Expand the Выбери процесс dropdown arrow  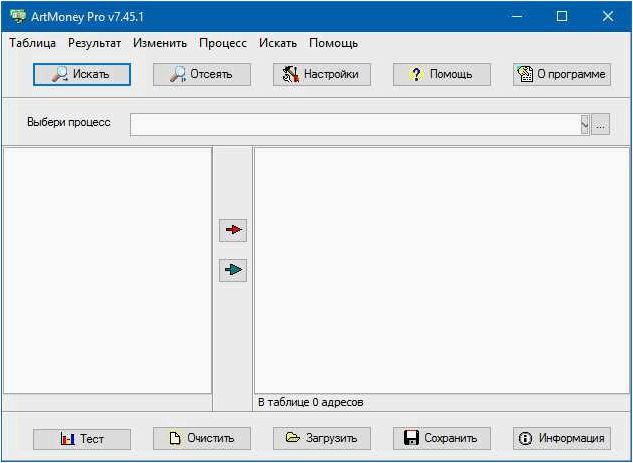coord(585,125)
